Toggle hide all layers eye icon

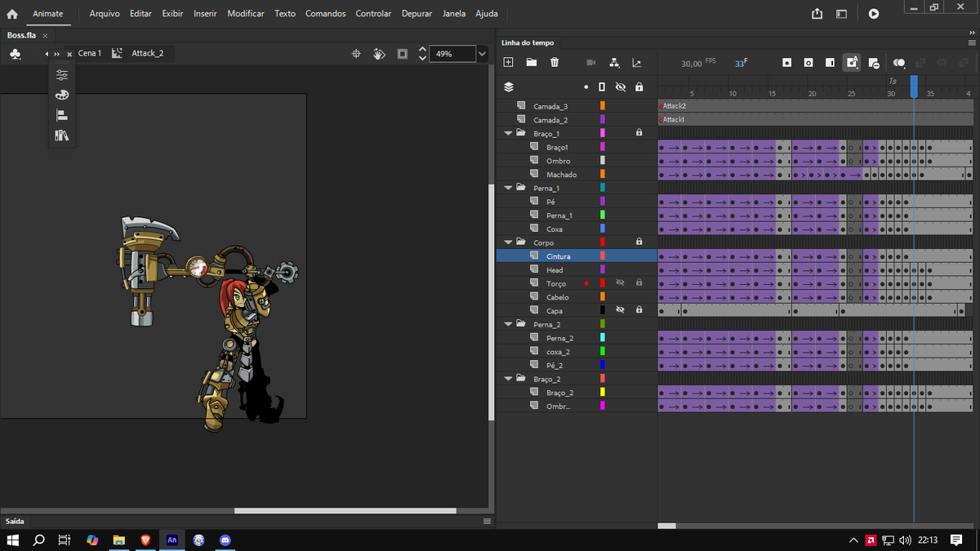point(621,87)
